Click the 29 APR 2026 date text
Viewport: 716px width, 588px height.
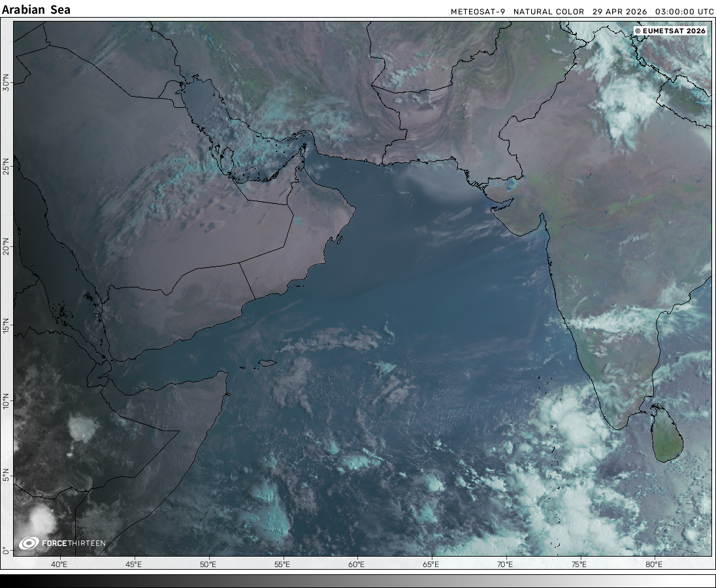point(619,12)
